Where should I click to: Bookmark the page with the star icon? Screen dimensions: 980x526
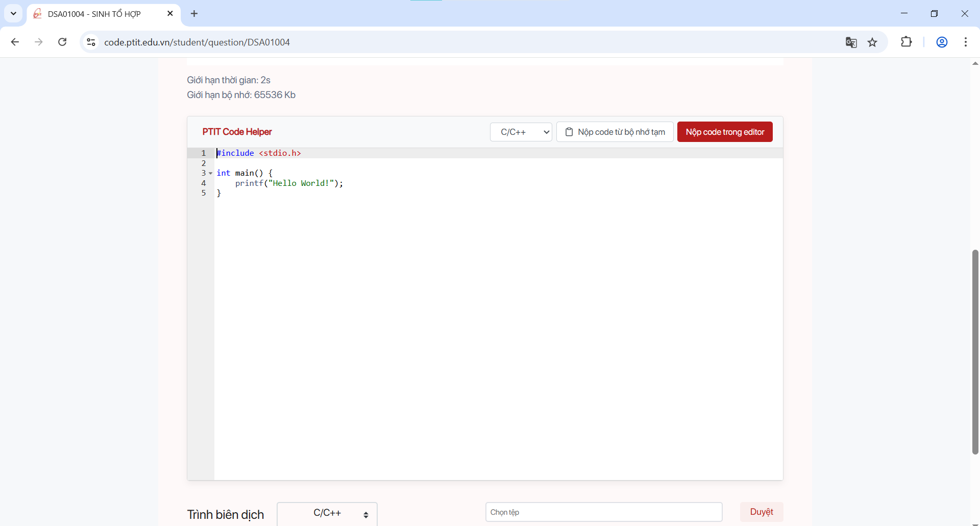[x=873, y=42]
